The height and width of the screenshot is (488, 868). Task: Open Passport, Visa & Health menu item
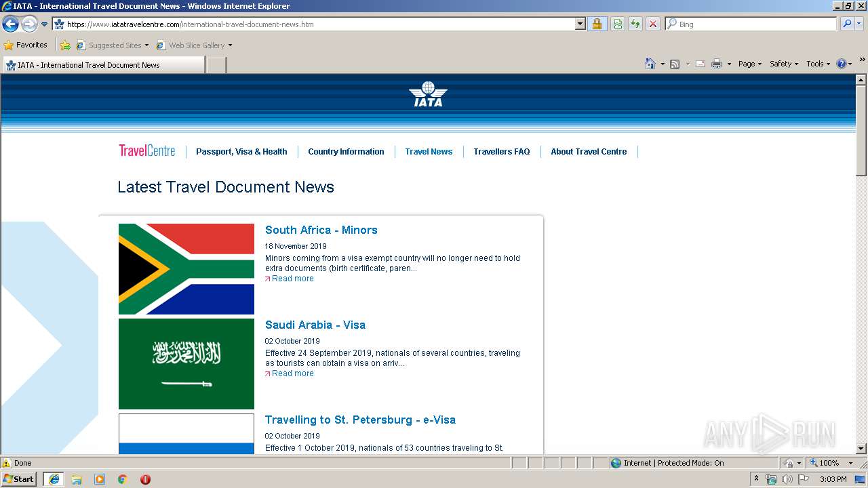241,152
